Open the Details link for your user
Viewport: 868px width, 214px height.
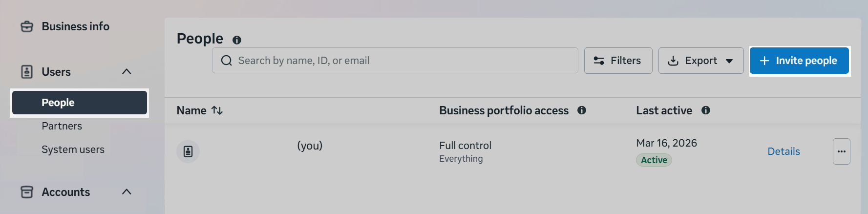click(783, 151)
